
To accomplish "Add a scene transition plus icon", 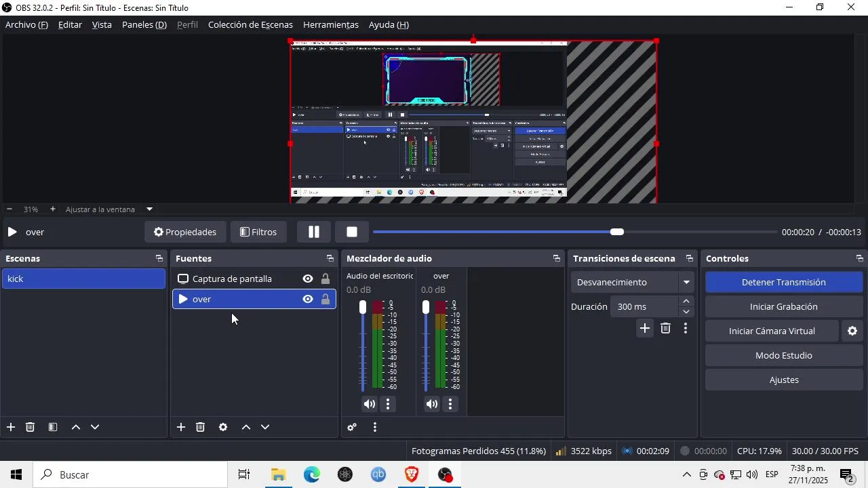I will 645,329.
